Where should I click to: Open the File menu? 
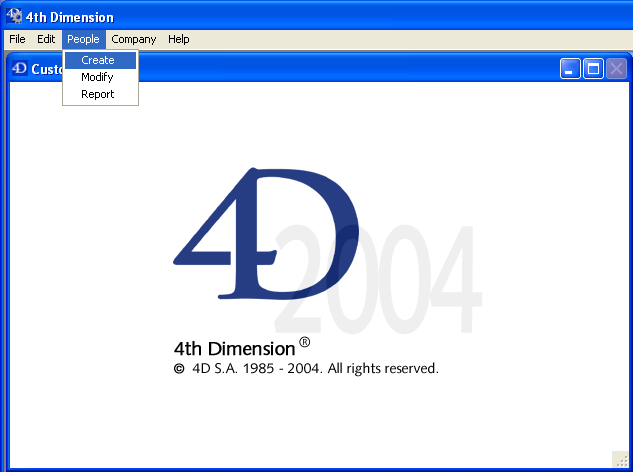(17, 39)
